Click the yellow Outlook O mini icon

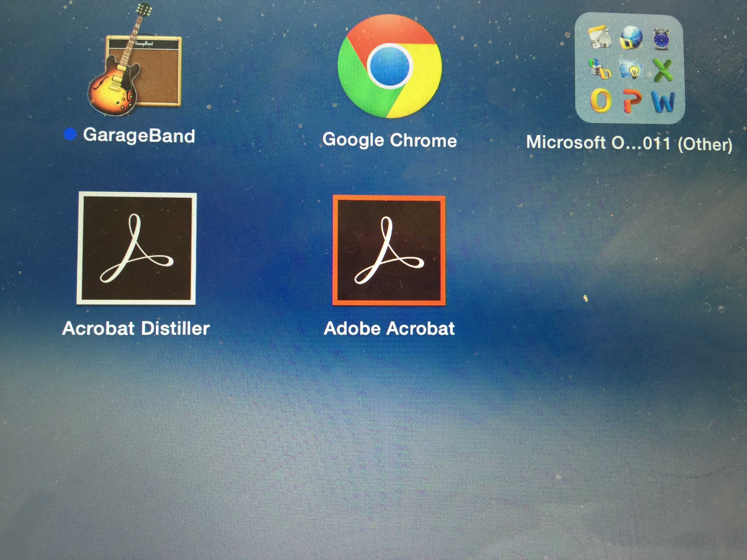tap(601, 100)
